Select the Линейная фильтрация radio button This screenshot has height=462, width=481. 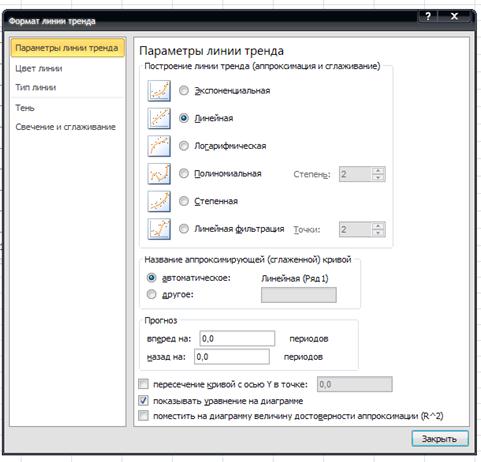pos(184,229)
